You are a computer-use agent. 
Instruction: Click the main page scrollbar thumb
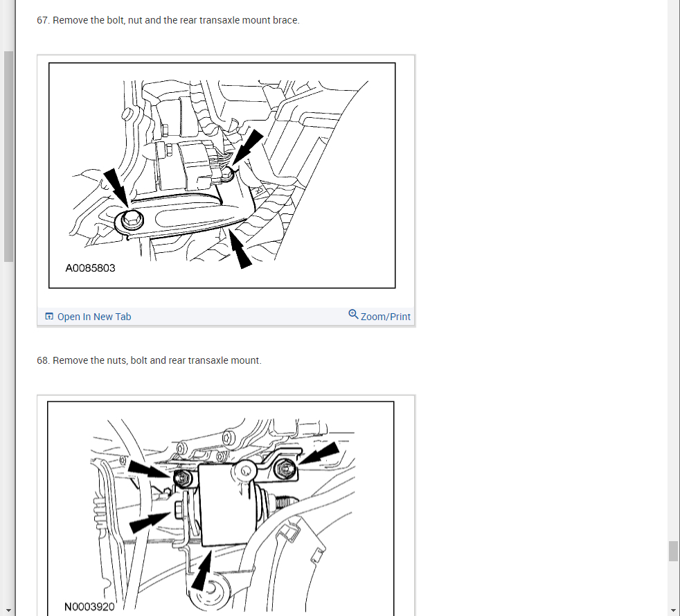pyautogui.click(x=673, y=551)
